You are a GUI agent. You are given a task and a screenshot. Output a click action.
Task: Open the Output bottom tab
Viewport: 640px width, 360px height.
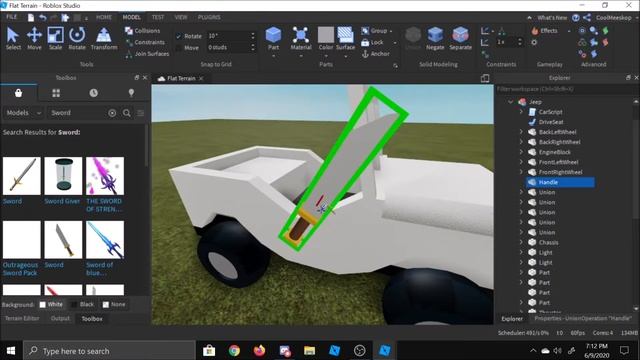60,318
